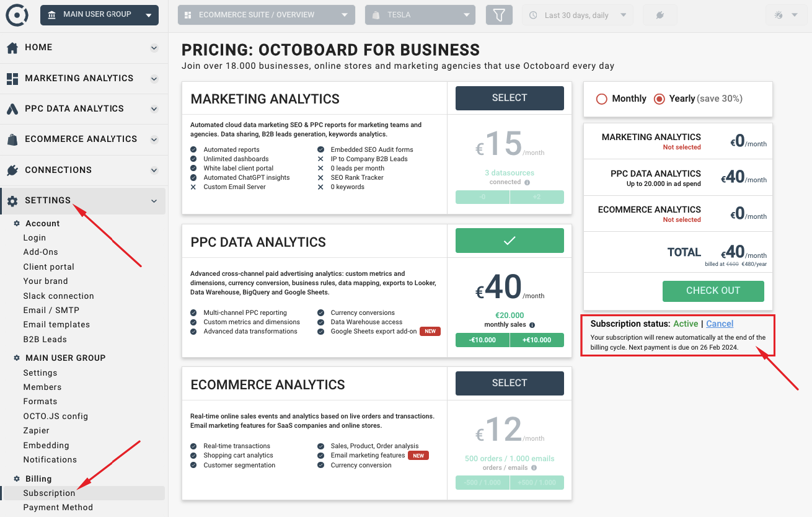Open Email templates item
Viewport: 812px width, 517px height.
56,324
